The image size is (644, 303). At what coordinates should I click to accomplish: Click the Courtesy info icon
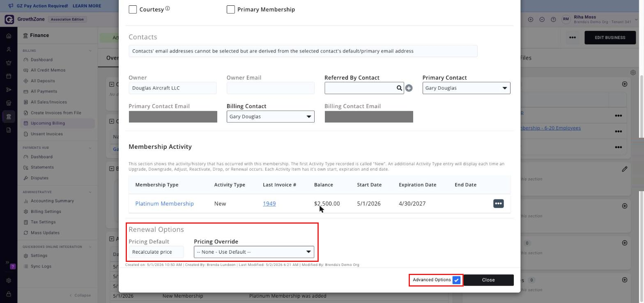click(168, 9)
